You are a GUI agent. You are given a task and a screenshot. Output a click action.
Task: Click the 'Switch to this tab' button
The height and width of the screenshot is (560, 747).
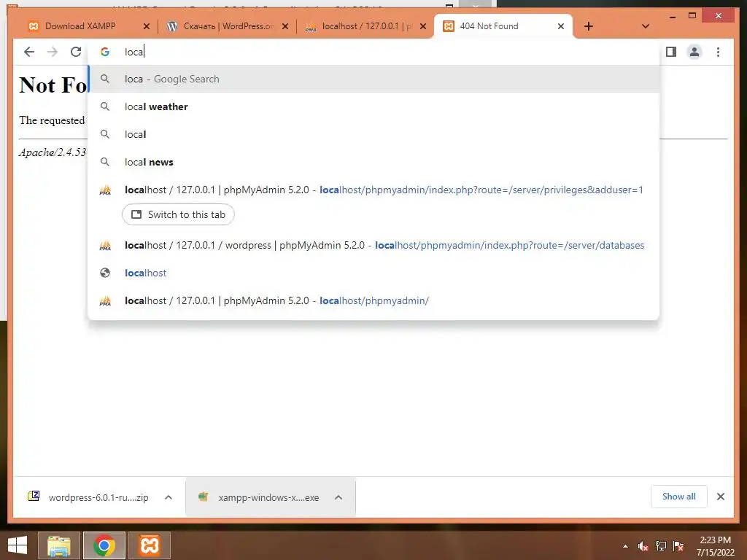(178, 214)
